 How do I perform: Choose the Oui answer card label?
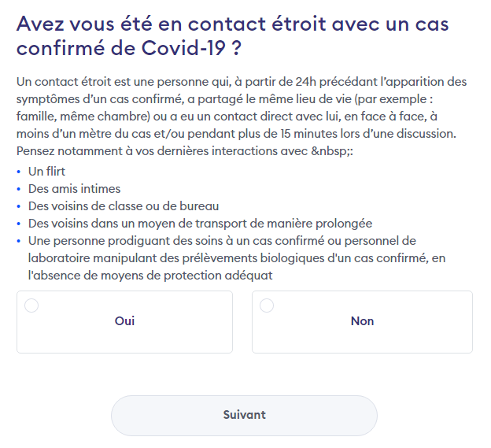pyautogui.click(x=124, y=321)
